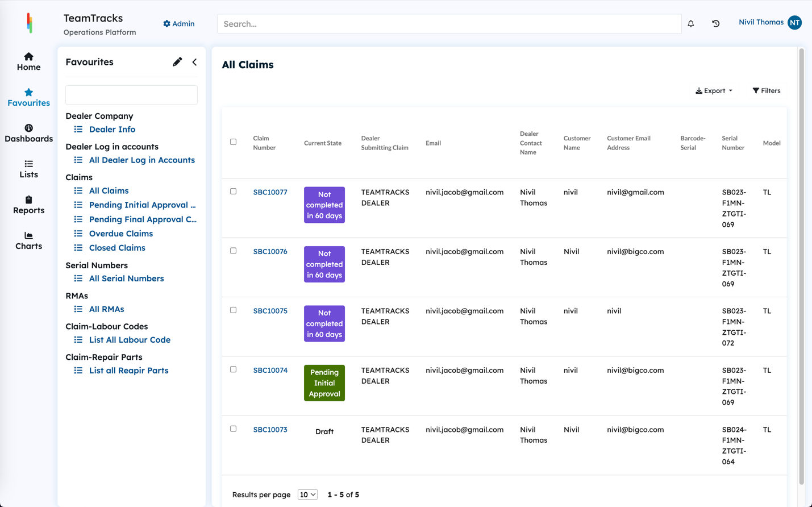
Task: Select checkbox for claim SBC10075
Action: (x=233, y=310)
